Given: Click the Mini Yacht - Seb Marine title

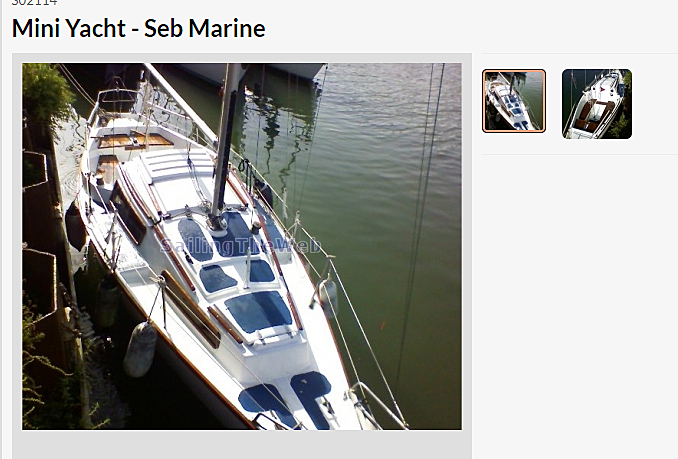Looking at the screenshot, I should tap(138, 29).
